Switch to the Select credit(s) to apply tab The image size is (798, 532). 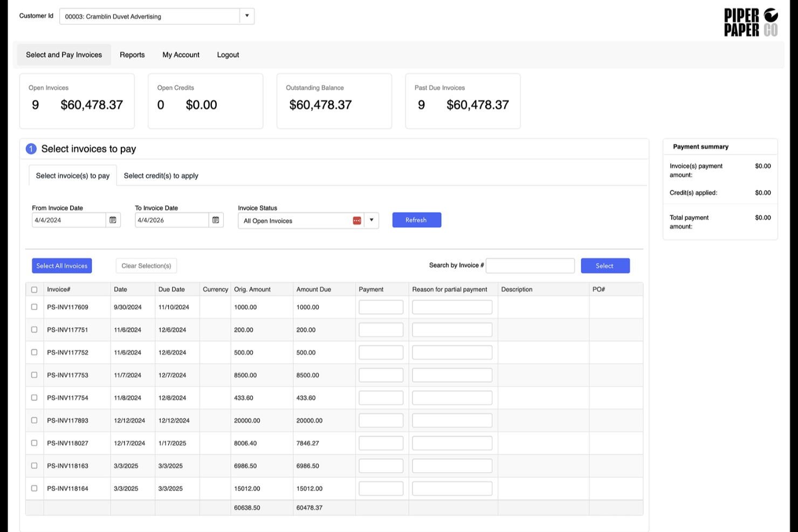coord(161,175)
